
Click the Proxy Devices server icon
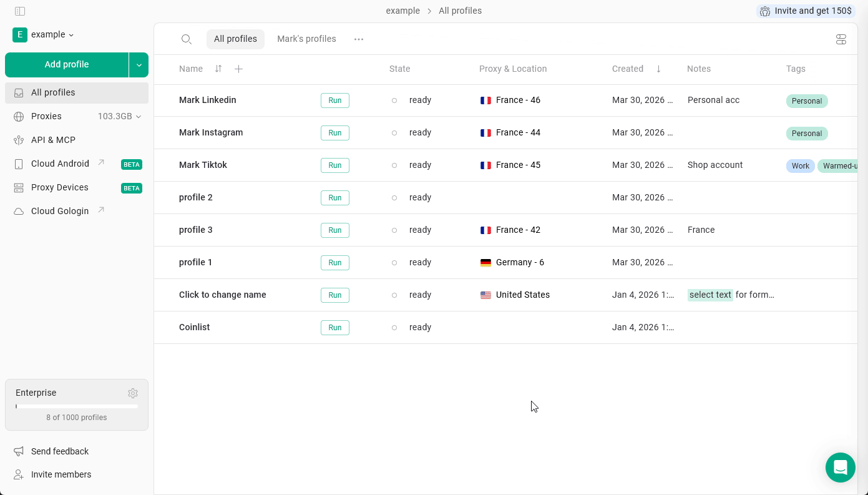click(19, 187)
